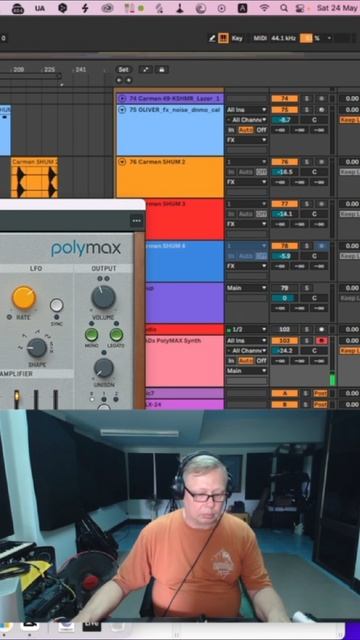Go to the previous locator arrow
The image size is (360, 640).
click(x=119, y=80)
